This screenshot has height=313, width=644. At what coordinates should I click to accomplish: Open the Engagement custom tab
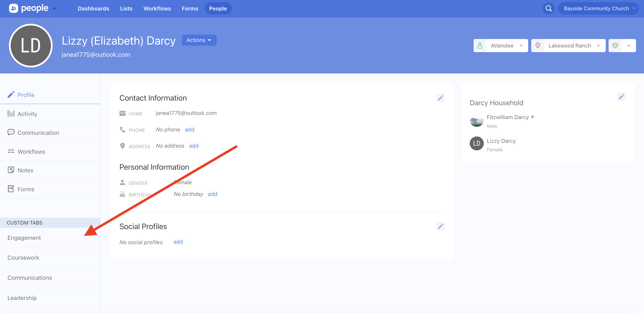(24, 238)
